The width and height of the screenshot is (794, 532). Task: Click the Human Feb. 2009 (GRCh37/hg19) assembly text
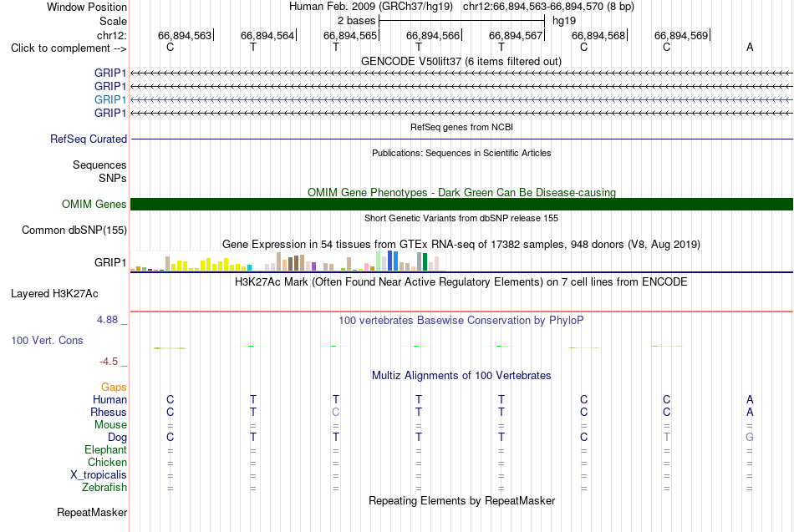coord(370,7)
